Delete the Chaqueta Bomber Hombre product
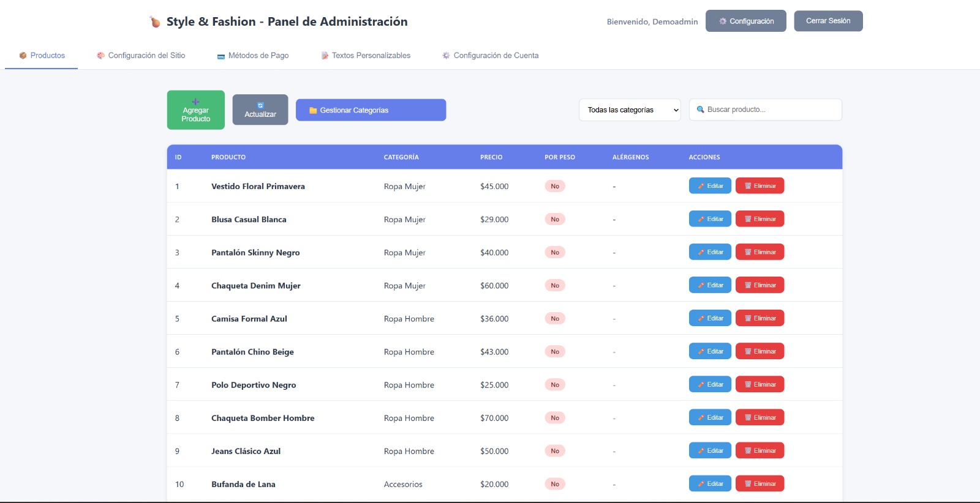This screenshot has width=980, height=503. click(759, 417)
